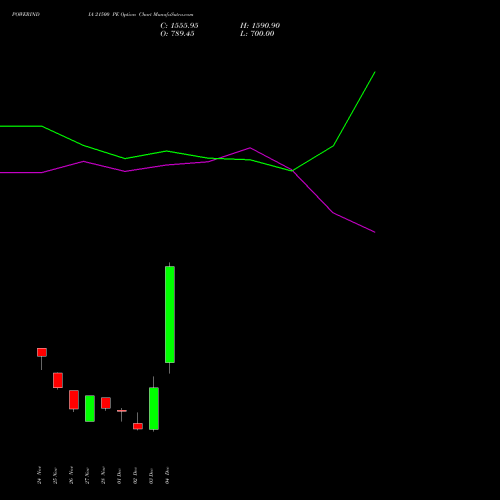Viewport: 500px width, 500px height.
Task: Click the green line's rising end point
Action: tap(375, 72)
